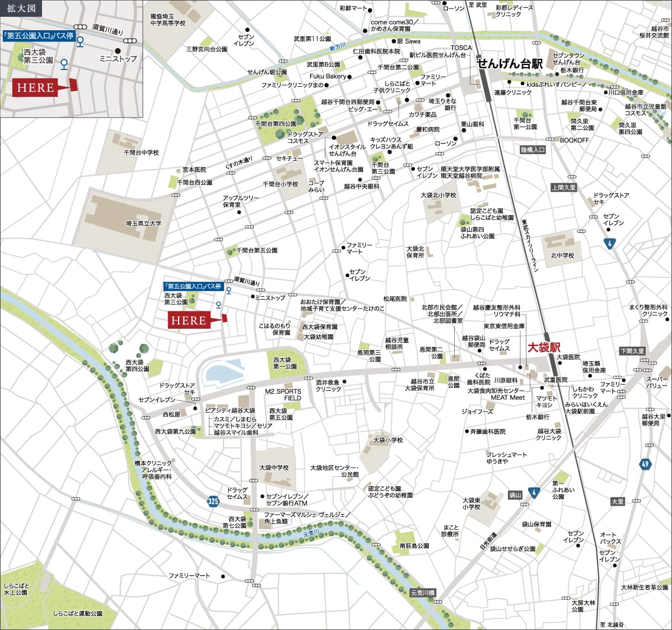
Task: Select the せんげん台駅 station label
Action: (510, 64)
